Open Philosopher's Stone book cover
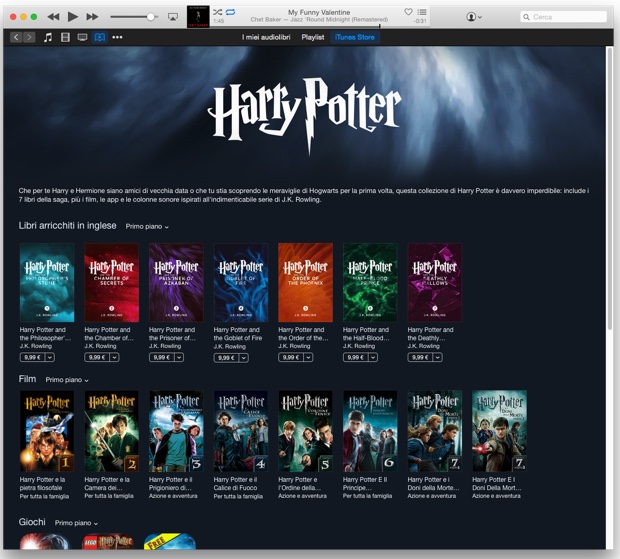Viewport: 620px width, 559px height. (47, 283)
